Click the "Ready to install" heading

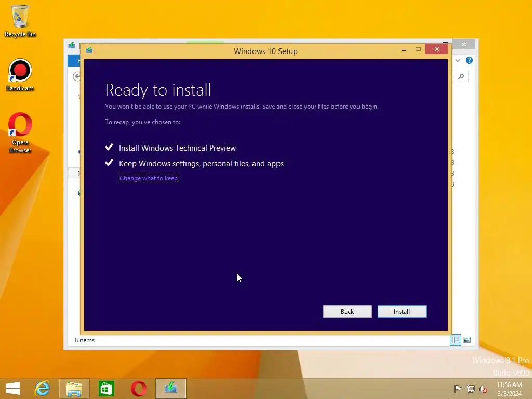point(158,90)
